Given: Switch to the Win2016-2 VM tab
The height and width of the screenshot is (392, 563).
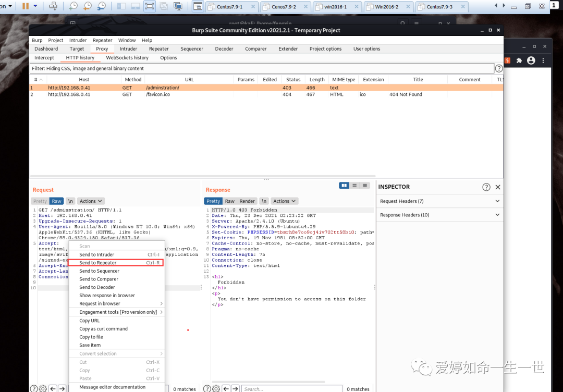Looking at the screenshot, I should coord(387,7).
